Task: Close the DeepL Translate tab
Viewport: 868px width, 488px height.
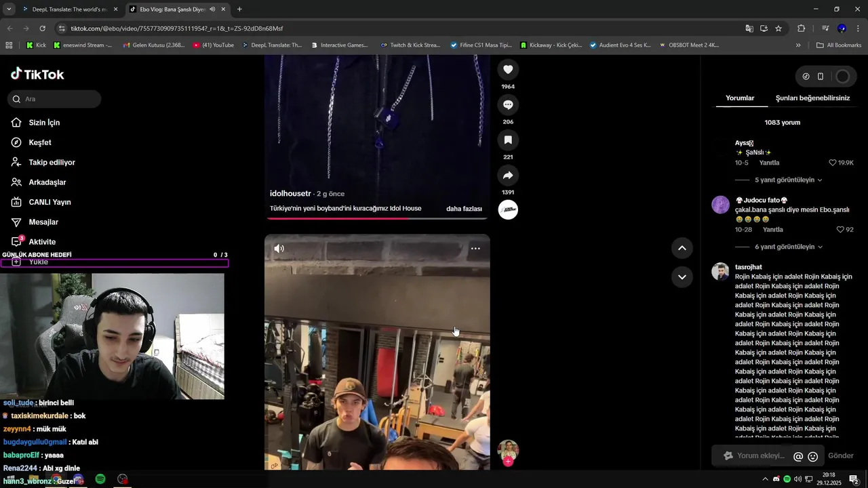Action: pos(115,9)
